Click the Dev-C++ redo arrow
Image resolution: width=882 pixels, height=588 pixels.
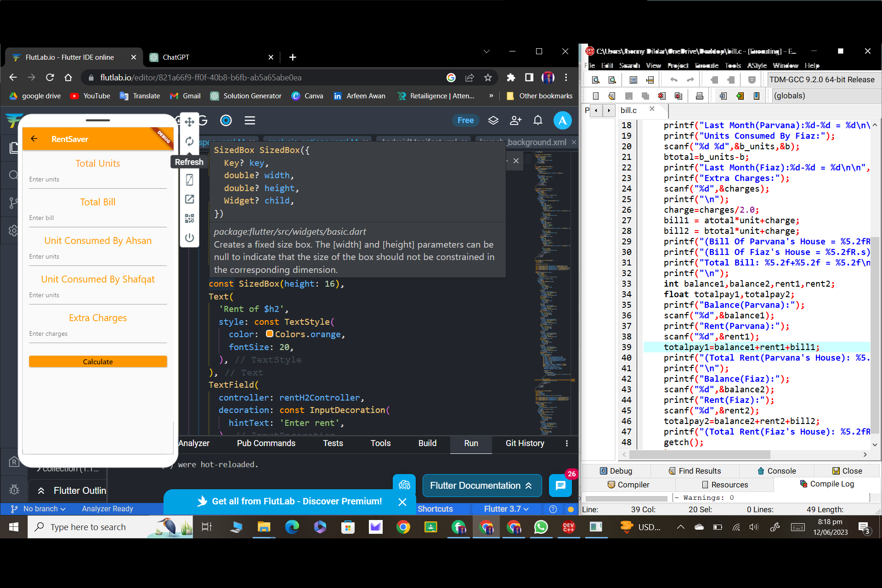click(690, 79)
